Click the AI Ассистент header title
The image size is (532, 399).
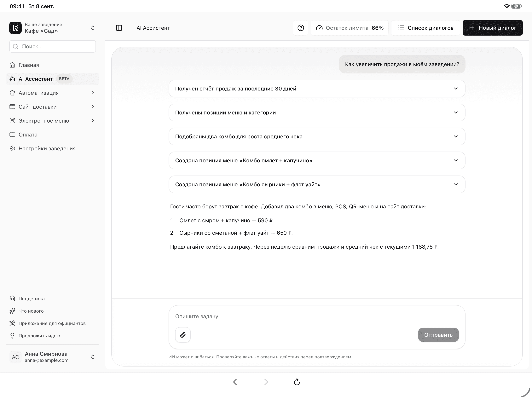coord(153,28)
